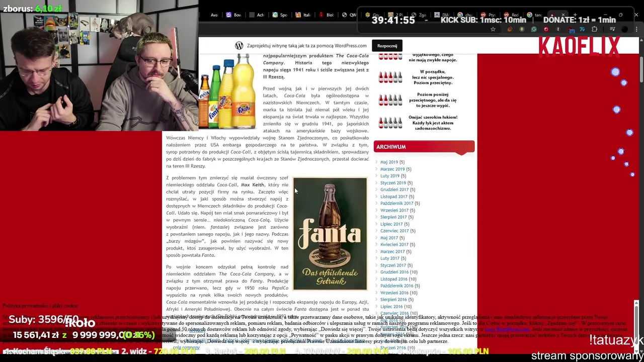The height and width of the screenshot is (362, 644).
Task: Open the Luty 2017 archive link
Action: pos(390,258)
